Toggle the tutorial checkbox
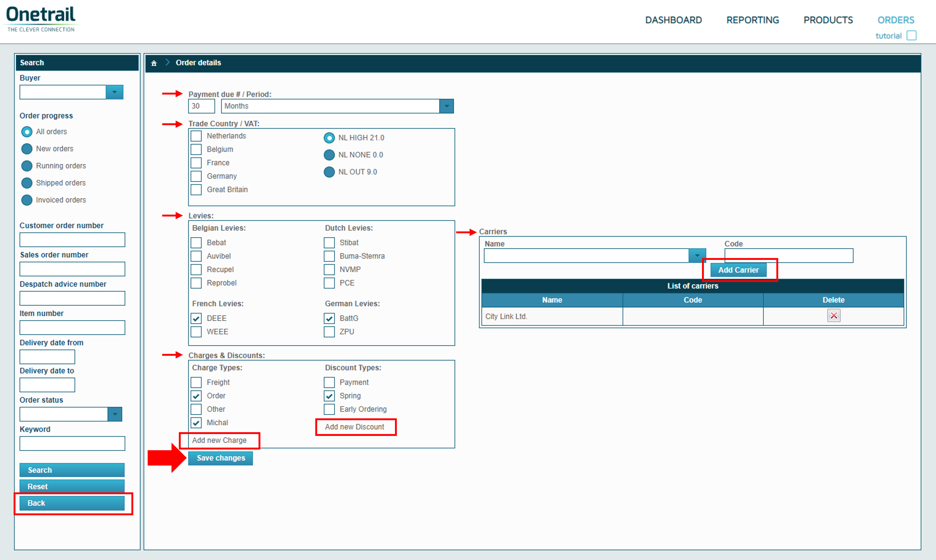 (911, 35)
